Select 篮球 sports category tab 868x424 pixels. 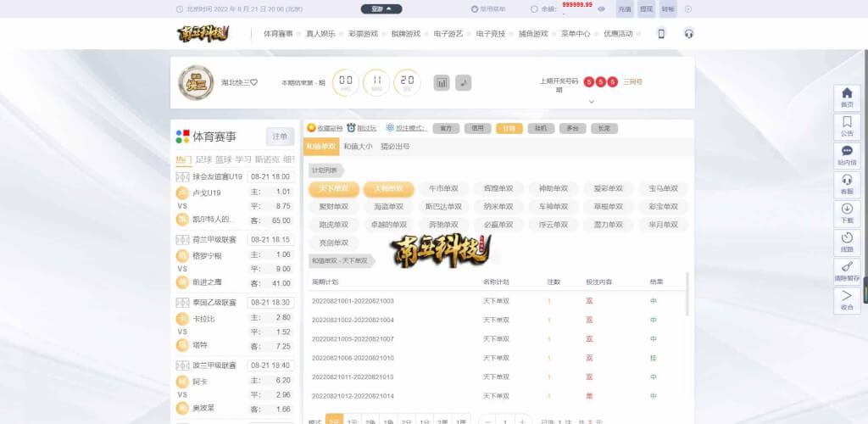coord(224,160)
